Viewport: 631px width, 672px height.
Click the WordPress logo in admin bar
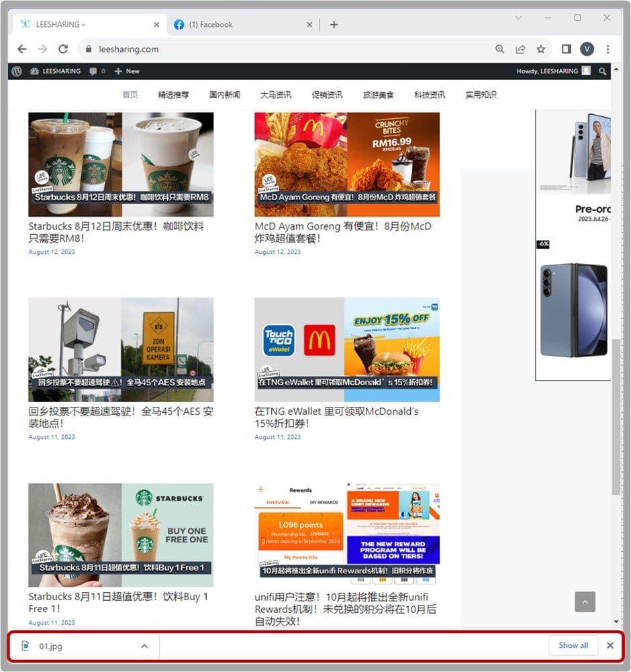[17, 71]
